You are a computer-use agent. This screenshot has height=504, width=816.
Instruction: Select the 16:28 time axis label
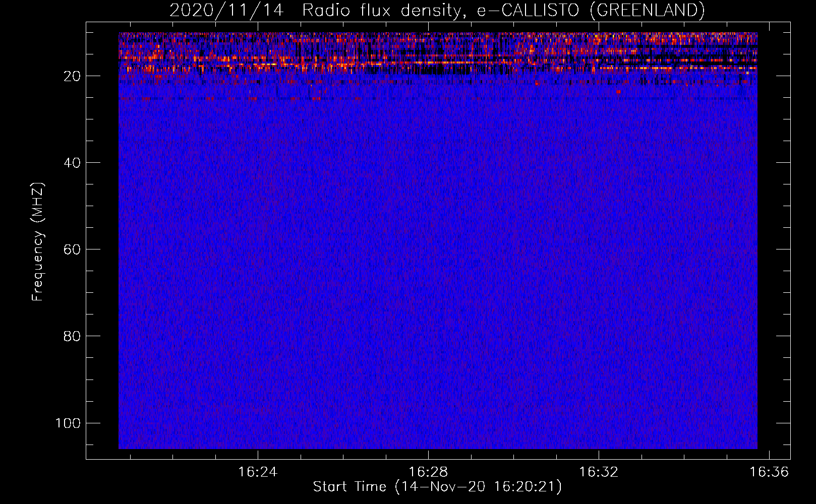(x=428, y=472)
